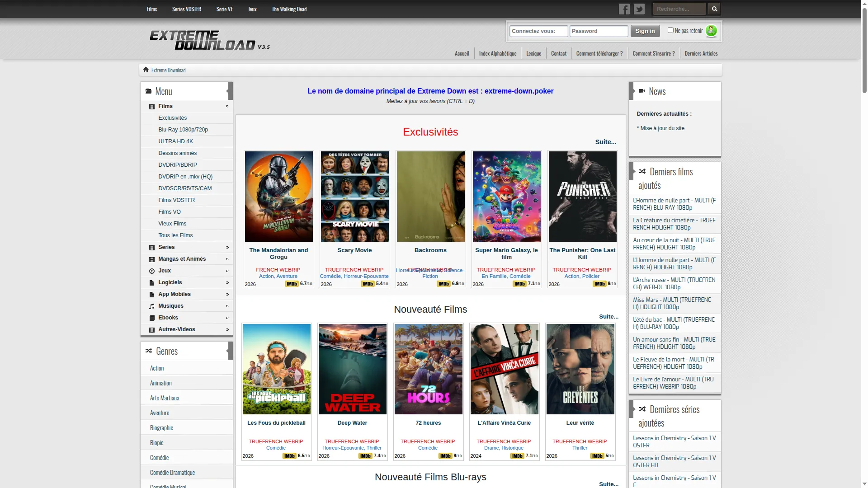868x488 pixels.
Task: Open the Leur vérité poster
Action: tap(580, 369)
